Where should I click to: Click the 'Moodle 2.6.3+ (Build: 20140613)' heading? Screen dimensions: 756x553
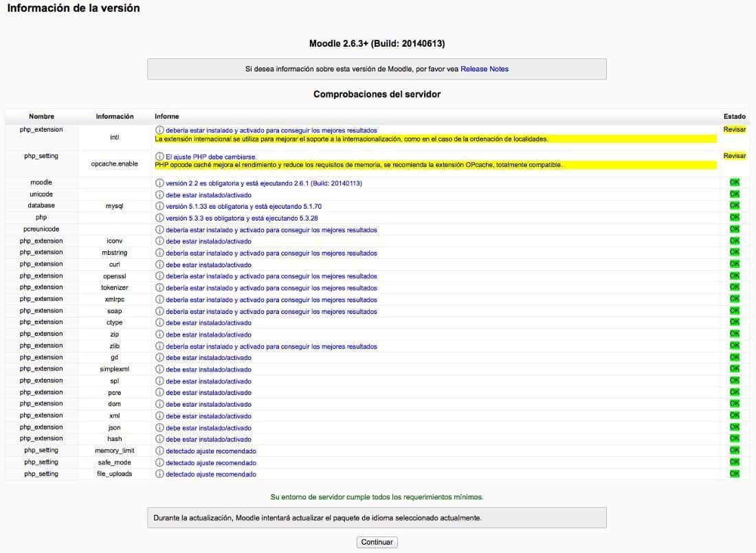(x=377, y=44)
